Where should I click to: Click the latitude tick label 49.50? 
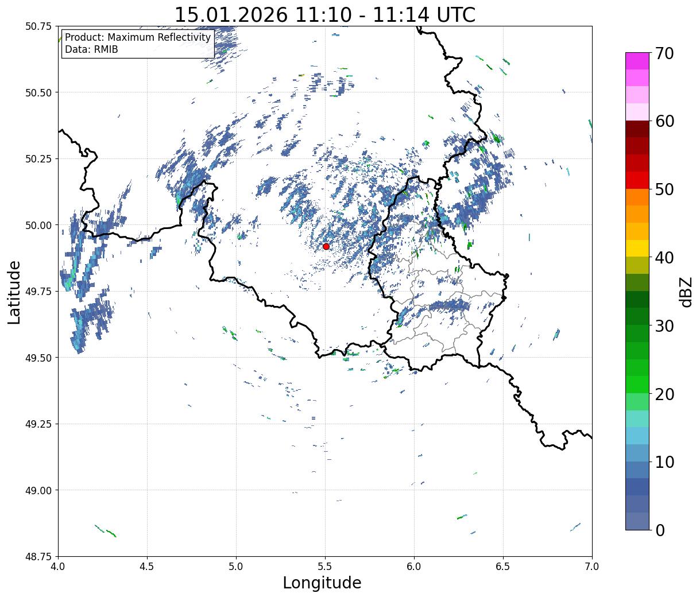tap(38, 358)
